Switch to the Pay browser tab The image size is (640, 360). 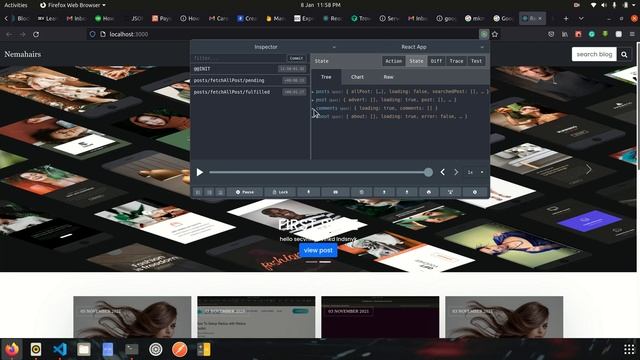162,18
